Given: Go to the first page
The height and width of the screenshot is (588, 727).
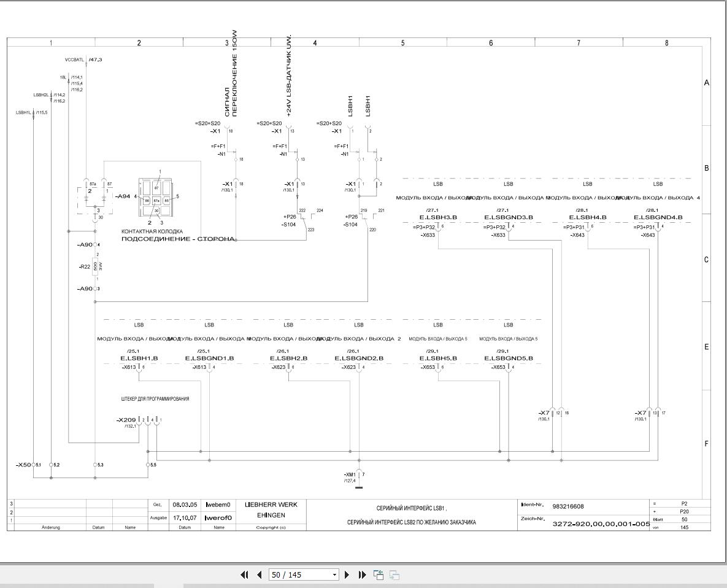Looking at the screenshot, I should [244, 574].
